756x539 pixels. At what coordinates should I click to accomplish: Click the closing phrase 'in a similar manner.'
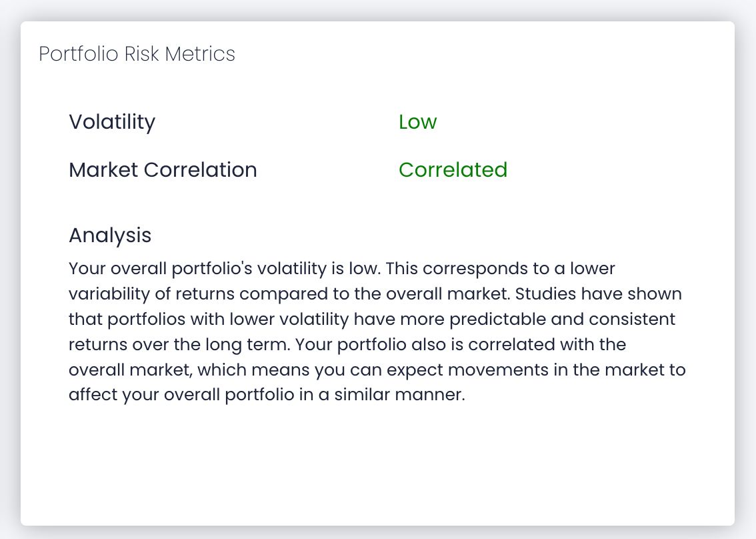point(382,395)
